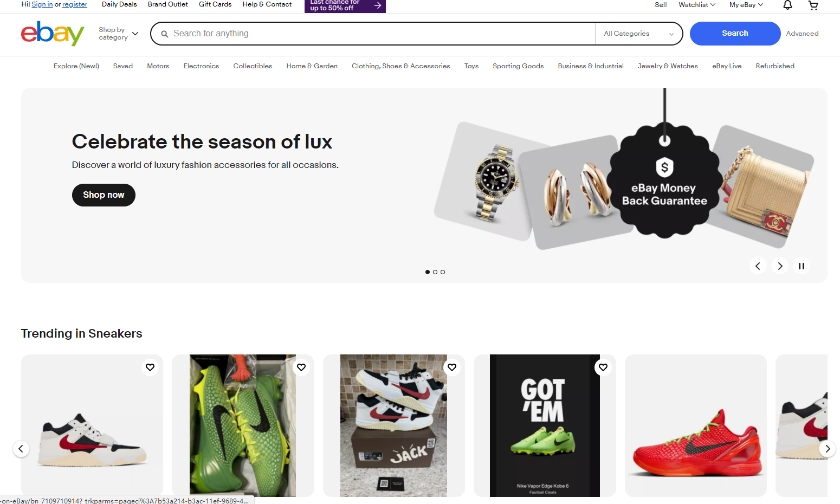Open Jewelry & Watches category
The image size is (840, 504).
[668, 66]
